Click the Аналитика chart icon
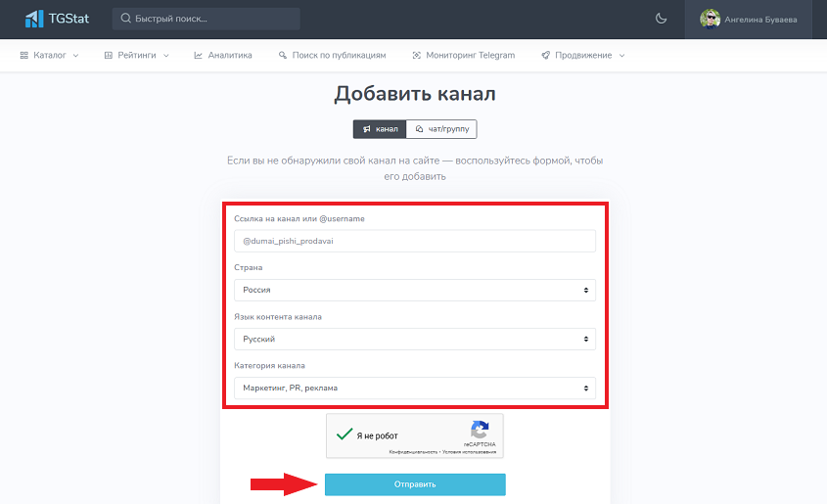The height and width of the screenshot is (504, 827). click(x=198, y=56)
